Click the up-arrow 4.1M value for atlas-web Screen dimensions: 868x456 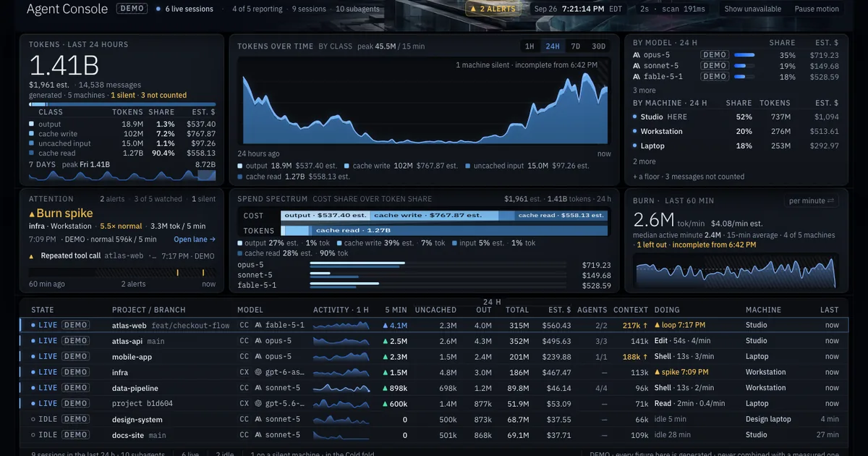pyautogui.click(x=394, y=326)
